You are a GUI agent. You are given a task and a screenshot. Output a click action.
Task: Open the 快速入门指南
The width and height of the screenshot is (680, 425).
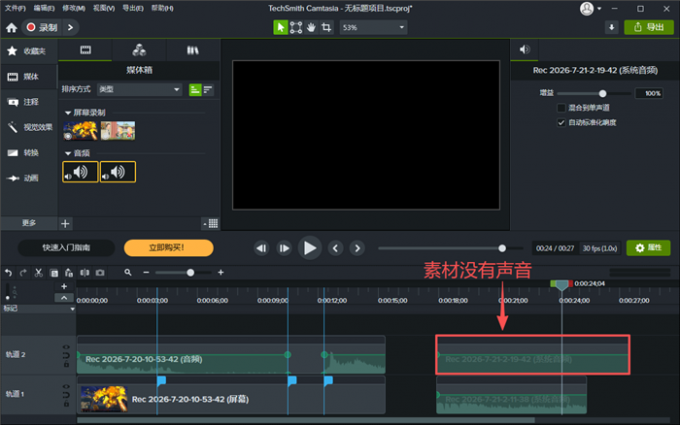(66, 248)
